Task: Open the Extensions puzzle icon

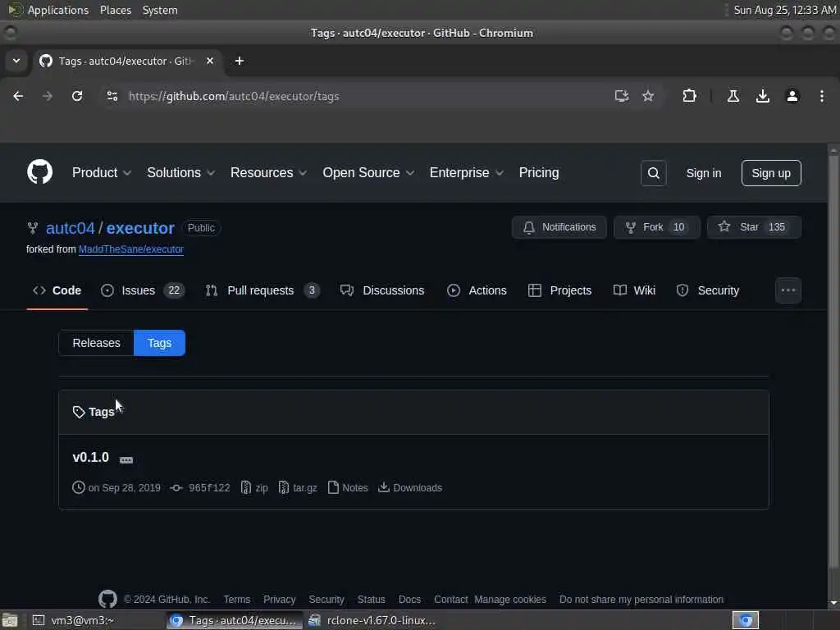Action: coord(689,97)
